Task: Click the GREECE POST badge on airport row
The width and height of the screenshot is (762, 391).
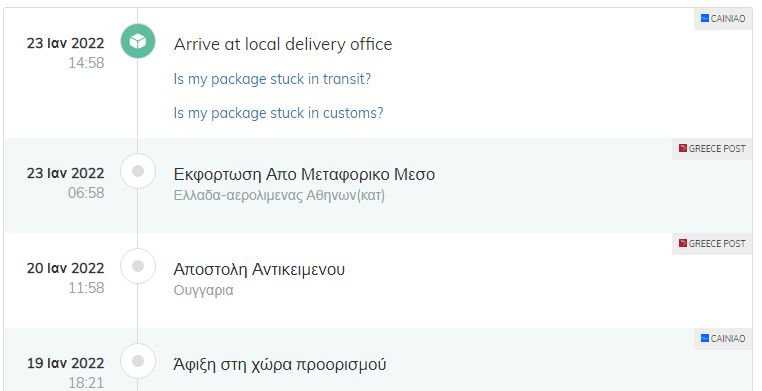Action: point(712,149)
